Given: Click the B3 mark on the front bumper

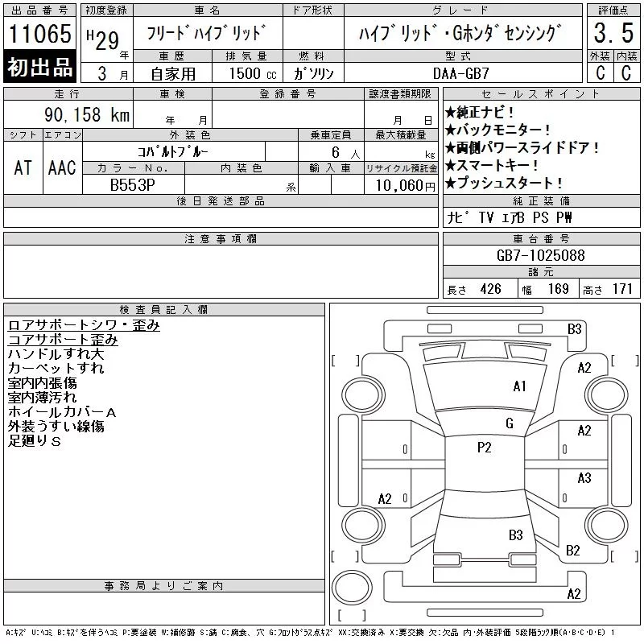Looking at the screenshot, I should [574, 329].
